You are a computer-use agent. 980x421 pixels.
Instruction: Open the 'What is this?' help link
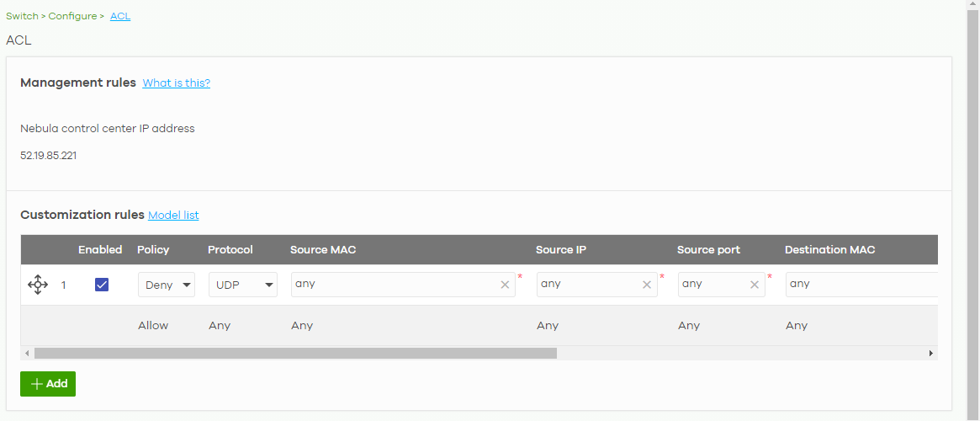point(176,83)
